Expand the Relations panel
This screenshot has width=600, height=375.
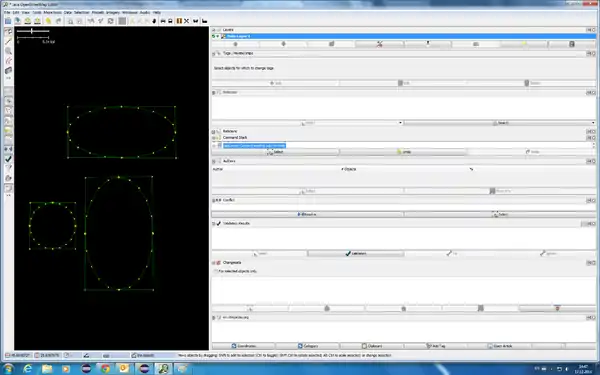click(x=214, y=132)
